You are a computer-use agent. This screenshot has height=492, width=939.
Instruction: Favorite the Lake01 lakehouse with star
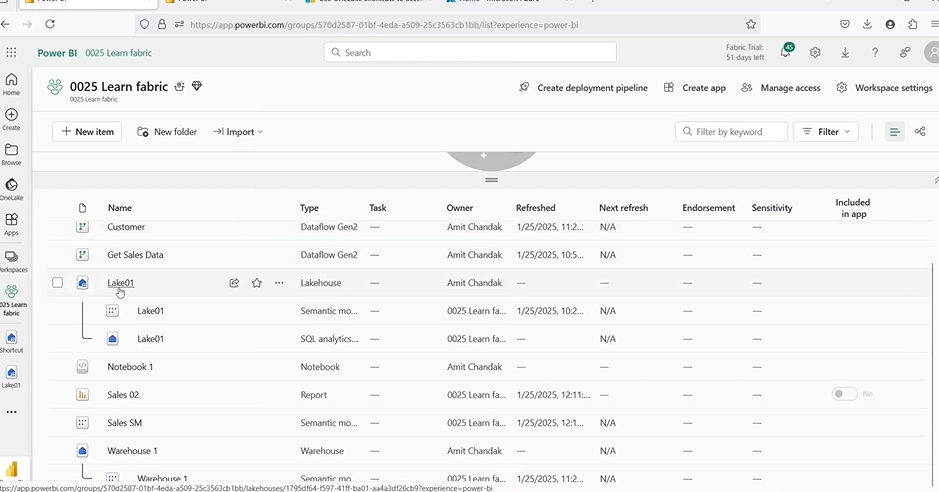point(257,283)
